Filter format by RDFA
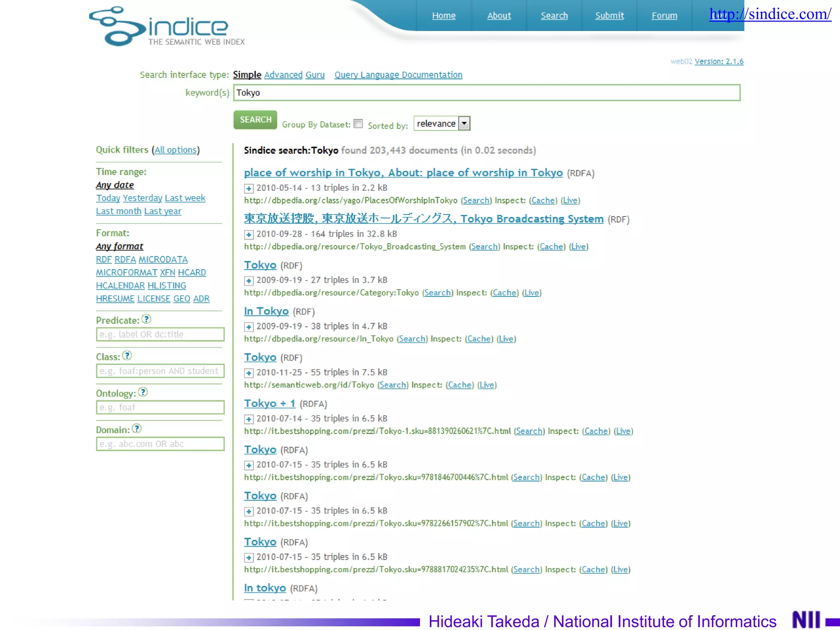Viewport: 840px width, 630px height. [x=125, y=260]
